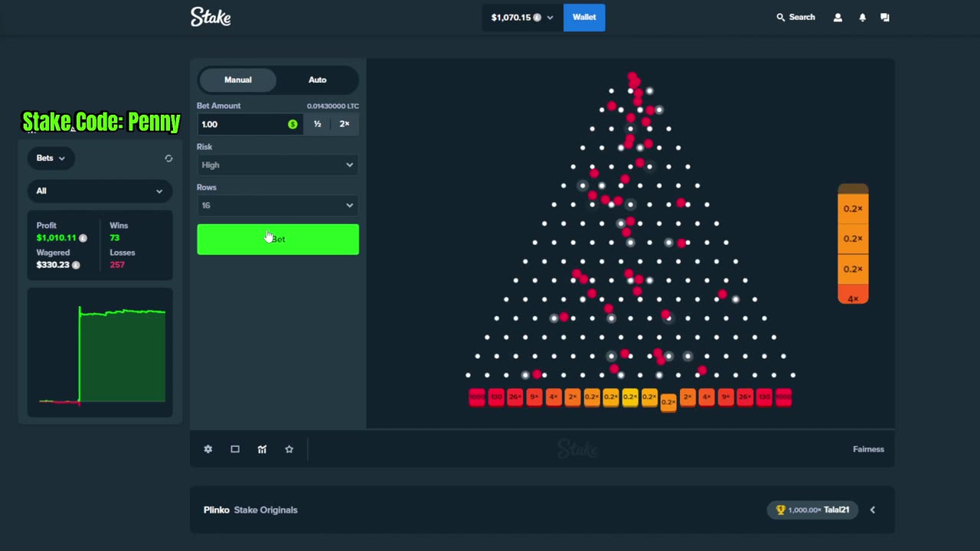This screenshot has width=980, height=551.
Task: Switch to Manual betting mode
Action: point(237,80)
